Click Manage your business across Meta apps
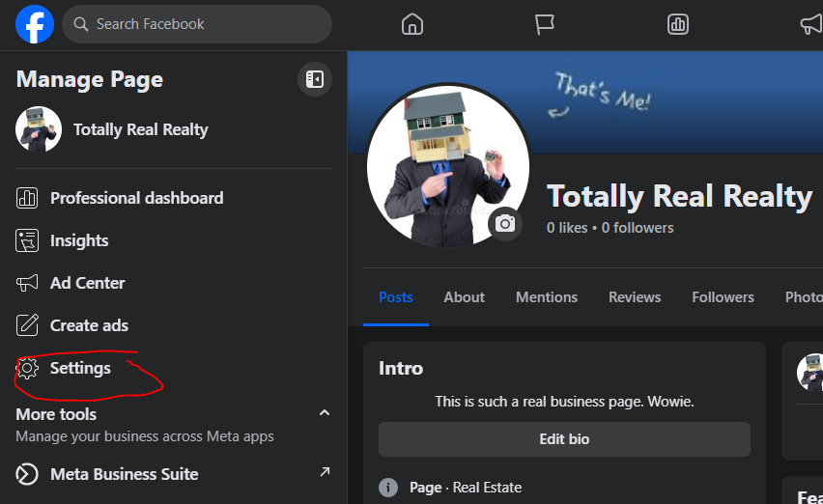 pos(144,436)
